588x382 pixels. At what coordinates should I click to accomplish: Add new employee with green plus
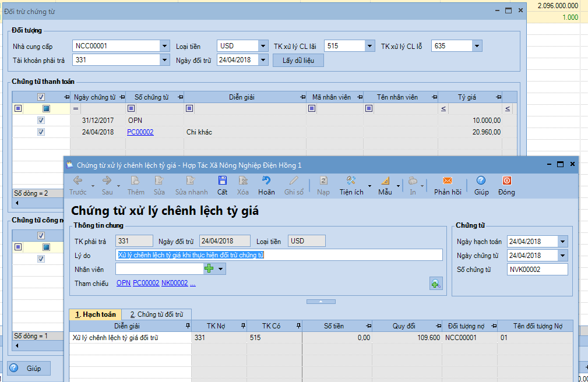tap(209, 268)
